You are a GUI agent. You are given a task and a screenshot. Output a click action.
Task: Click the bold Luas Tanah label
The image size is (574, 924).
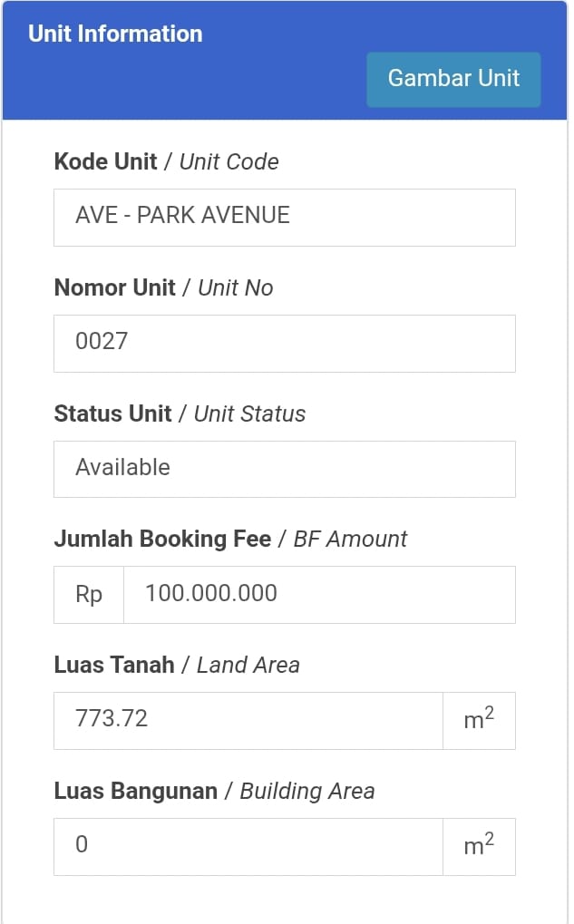pyautogui.click(x=114, y=666)
